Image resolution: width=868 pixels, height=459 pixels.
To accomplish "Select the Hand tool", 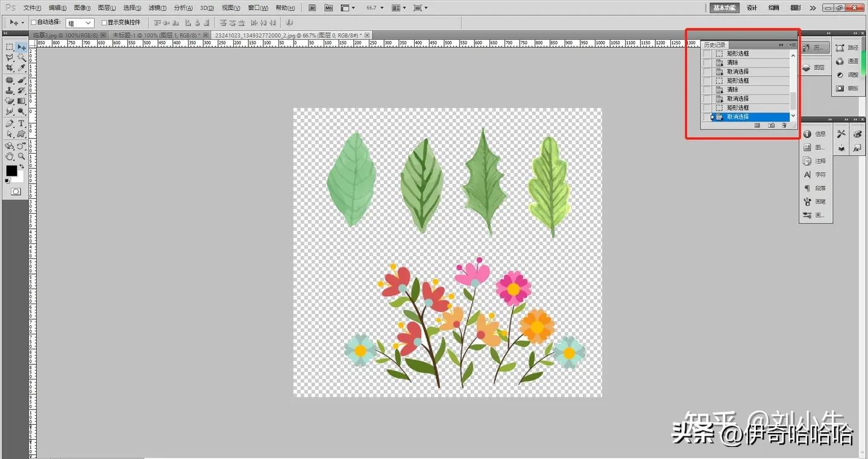I will (10, 157).
